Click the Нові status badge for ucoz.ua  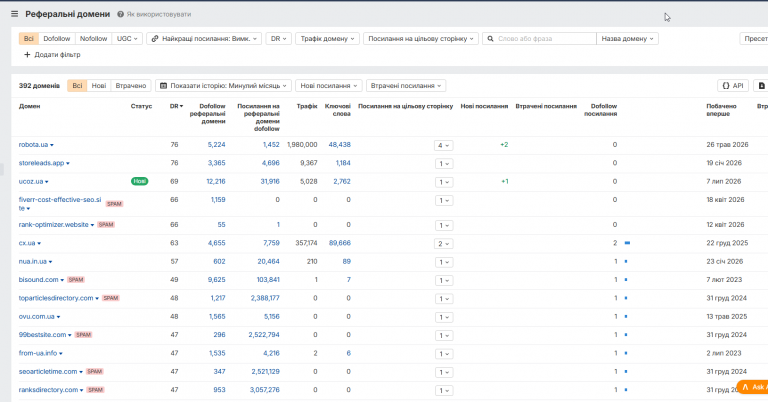click(140, 181)
